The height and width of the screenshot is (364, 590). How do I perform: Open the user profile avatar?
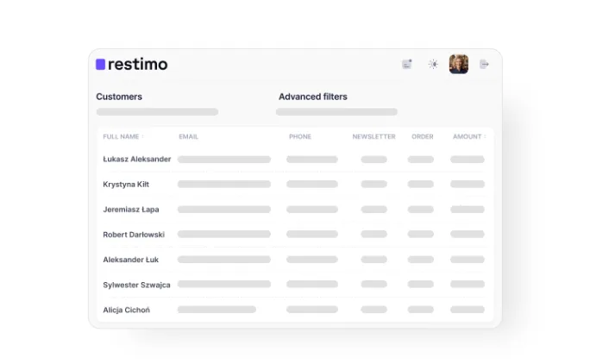click(459, 64)
